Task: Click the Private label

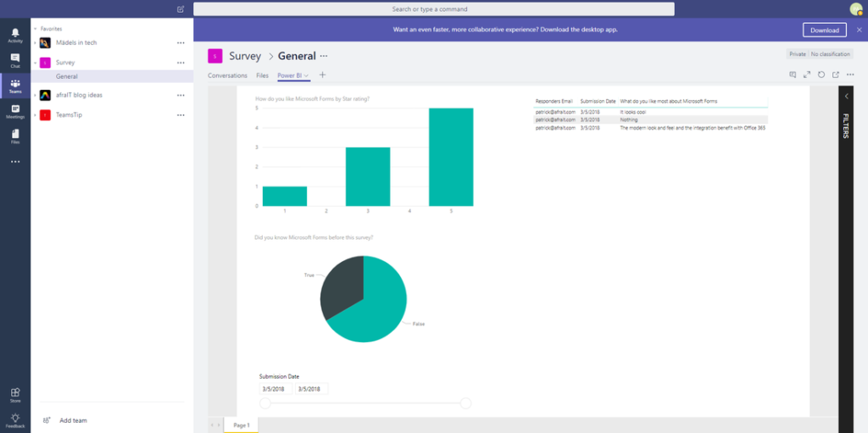Action: [798, 54]
